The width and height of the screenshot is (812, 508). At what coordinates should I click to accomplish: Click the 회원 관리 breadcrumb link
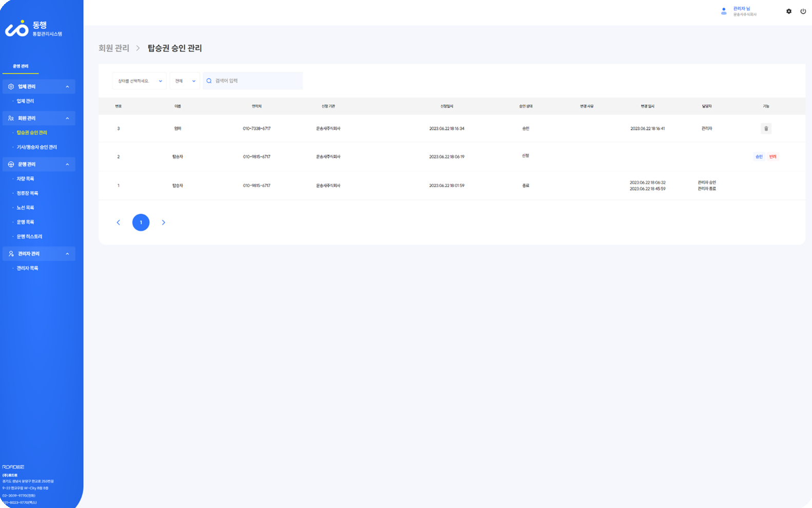tap(114, 48)
